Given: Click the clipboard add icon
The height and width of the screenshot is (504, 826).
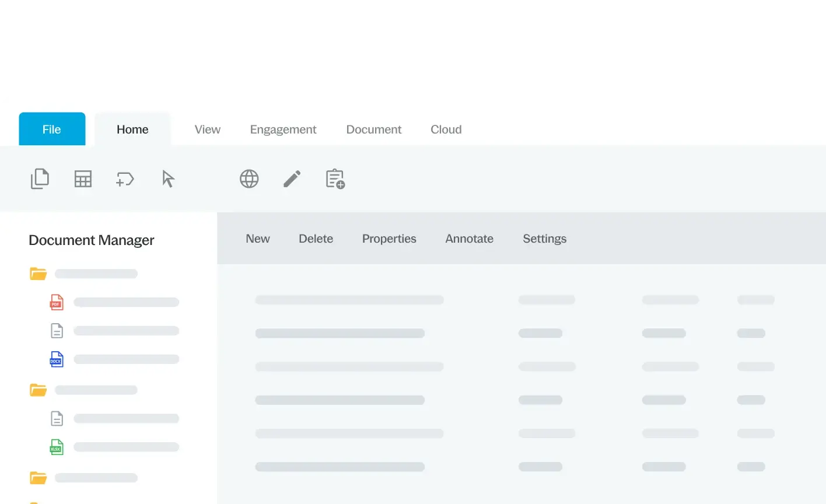Looking at the screenshot, I should click(x=335, y=178).
